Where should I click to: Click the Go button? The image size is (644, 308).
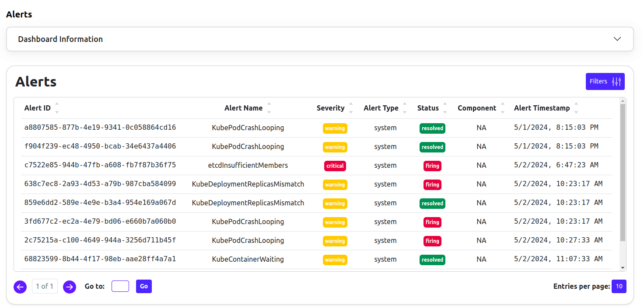click(144, 287)
